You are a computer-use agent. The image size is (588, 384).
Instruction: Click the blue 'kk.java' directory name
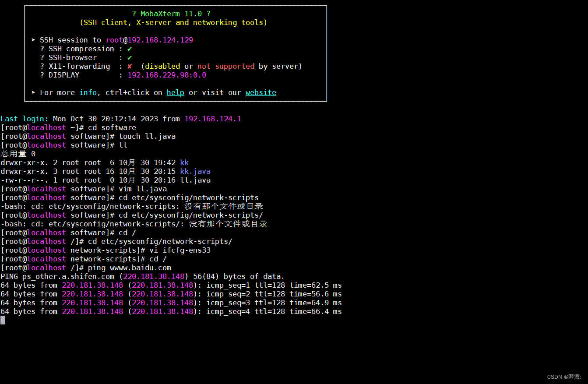(195, 171)
